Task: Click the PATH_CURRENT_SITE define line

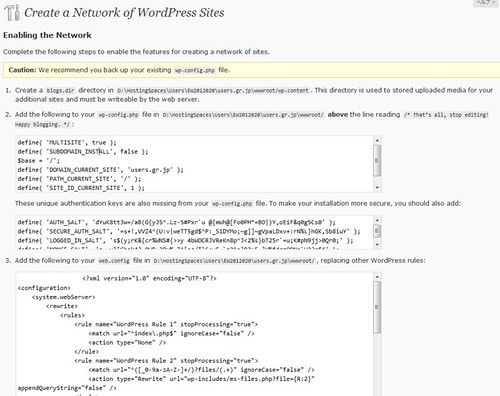Action: click(79, 179)
